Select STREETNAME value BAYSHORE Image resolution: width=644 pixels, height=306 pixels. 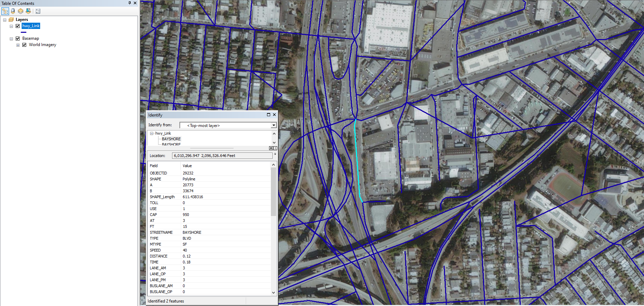[192, 232]
